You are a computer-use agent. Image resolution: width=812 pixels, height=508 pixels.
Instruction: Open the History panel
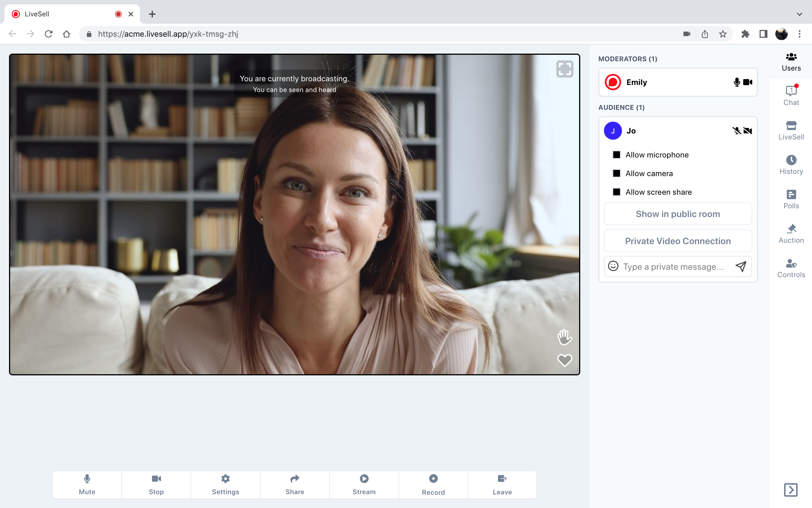pos(791,165)
